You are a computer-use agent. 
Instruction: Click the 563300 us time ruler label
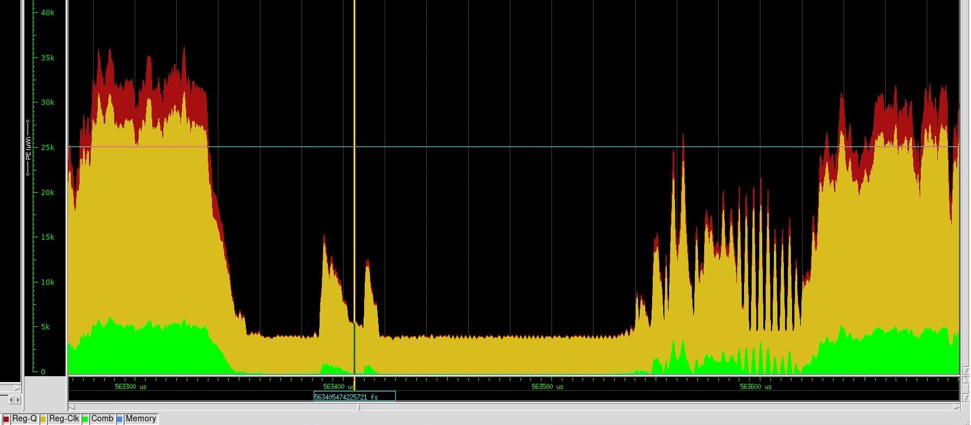coord(130,386)
